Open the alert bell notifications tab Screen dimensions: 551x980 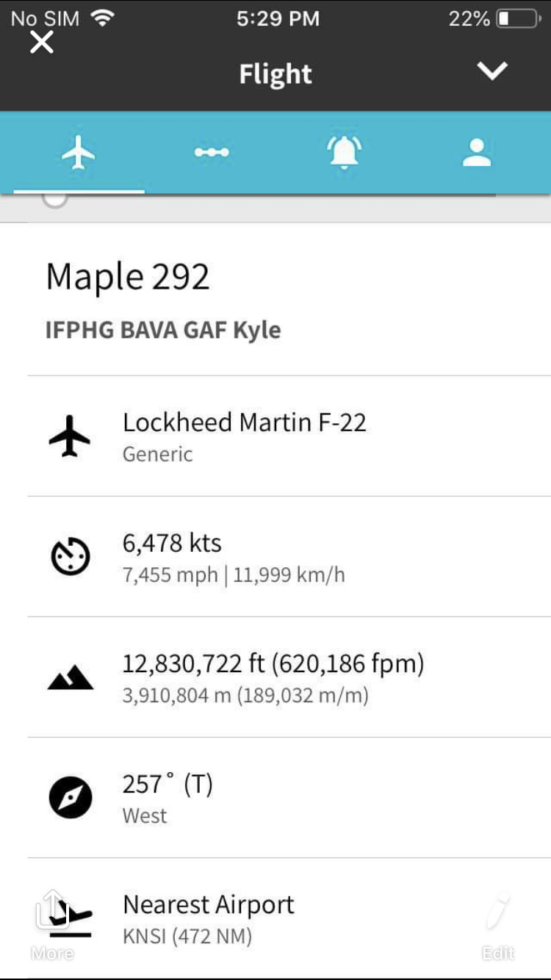344,153
